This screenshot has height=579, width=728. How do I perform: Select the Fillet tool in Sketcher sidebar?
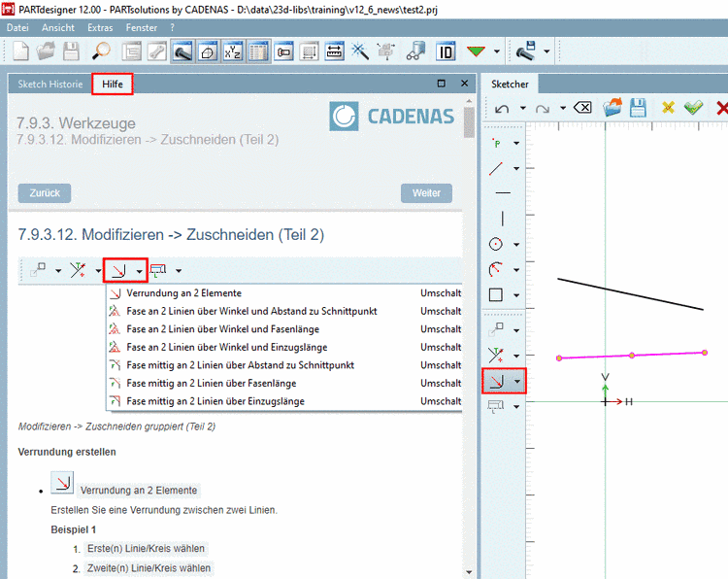point(496,382)
